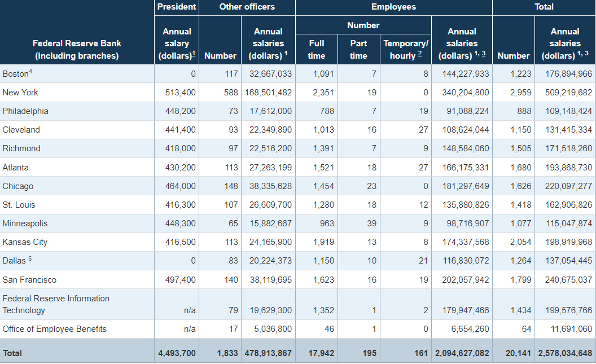
Task: Open footnote 2 link in Temporary/hourly header
Action: pyautogui.click(x=420, y=54)
